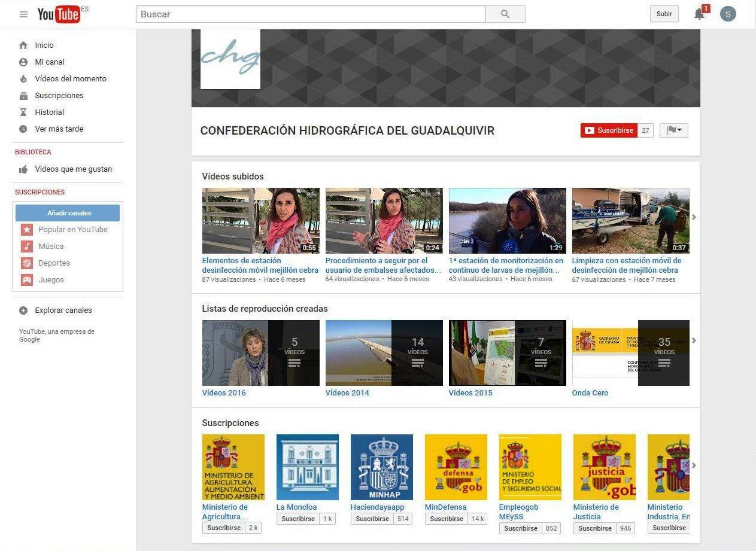
Task: Click the Historial hourglass icon
Action: coord(23,112)
